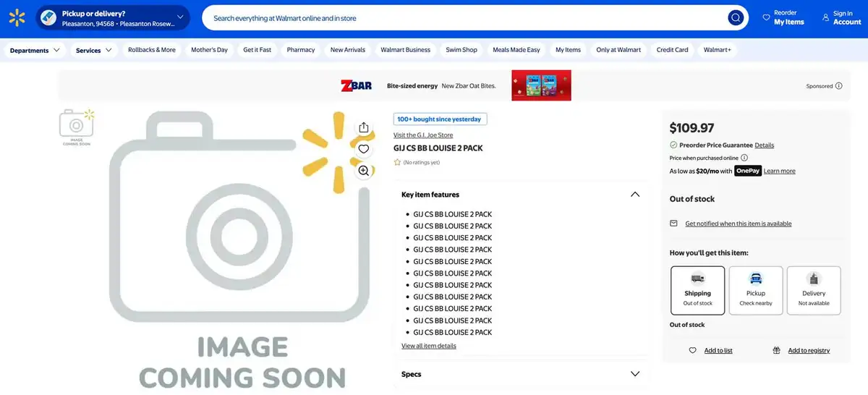Image resolution: width=868 pixels, height=395 pixels.
Task: Visit the G.I. Joe Store link
Action: pyautogui.click(x=423, y=135)
